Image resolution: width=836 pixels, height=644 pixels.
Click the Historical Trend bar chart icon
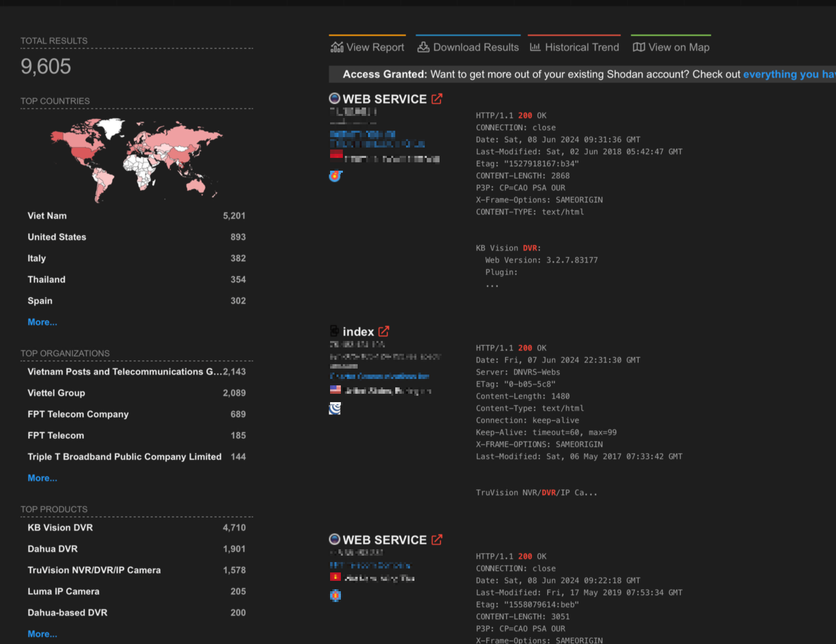click(535, 48)
